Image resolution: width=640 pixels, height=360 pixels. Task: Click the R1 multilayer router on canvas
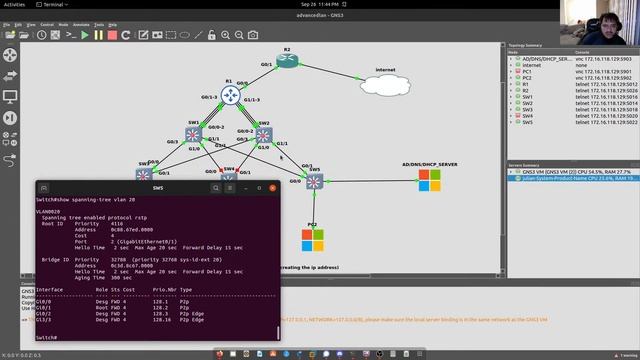[230, 95]
